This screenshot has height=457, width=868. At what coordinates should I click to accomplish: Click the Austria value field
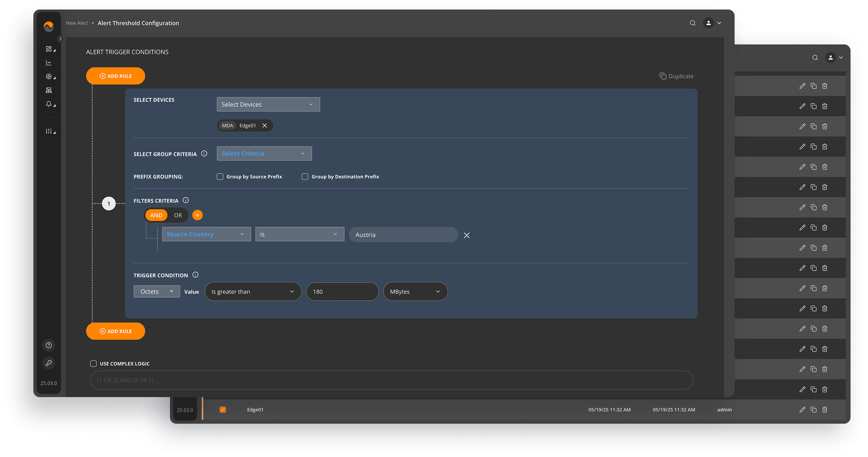[403, 234]
